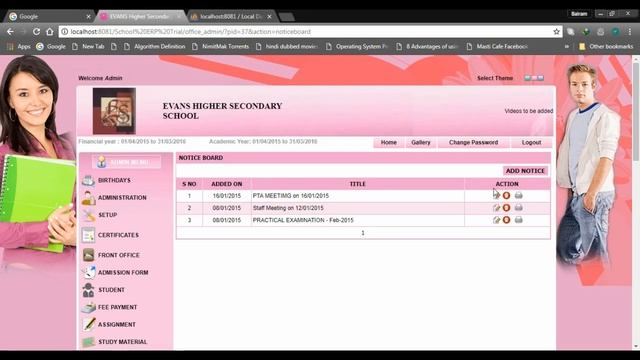640x360 pixels.
Task: Click the Certificates sidebar icon
Action: click(x=88, y=235)
